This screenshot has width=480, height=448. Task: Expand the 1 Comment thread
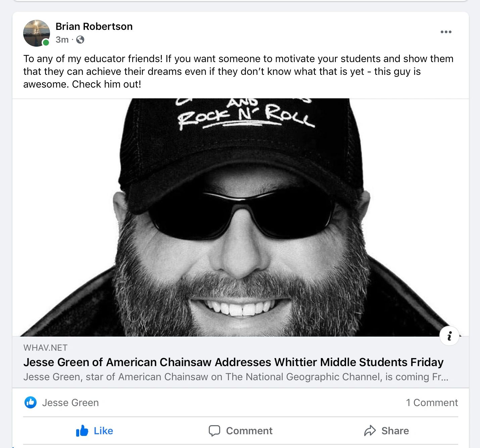click(x=432, y=402)
